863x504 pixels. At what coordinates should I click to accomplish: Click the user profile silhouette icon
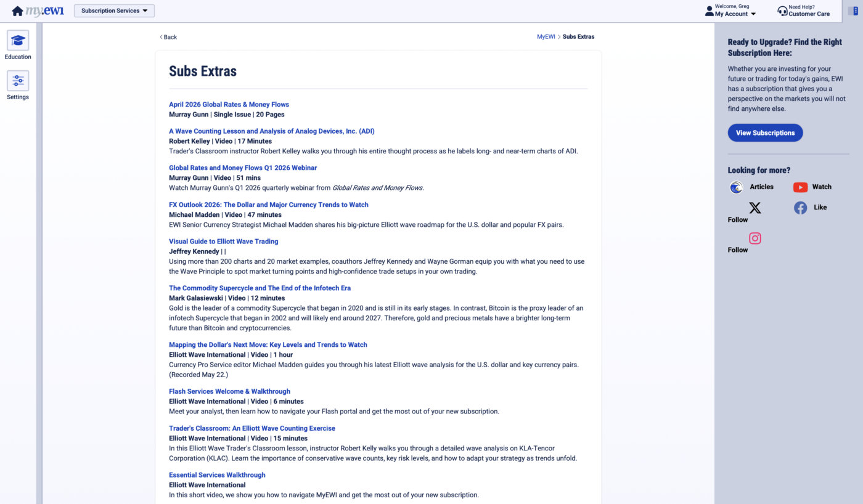[x=709, y=11]
